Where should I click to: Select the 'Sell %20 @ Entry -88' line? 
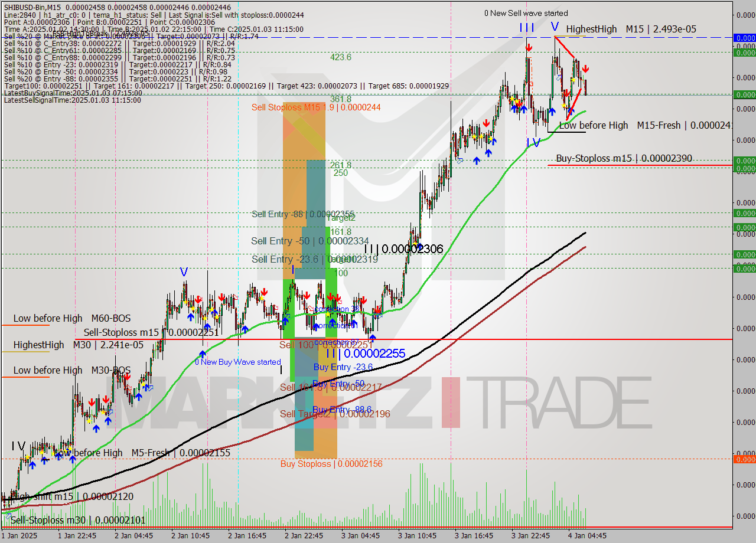pyautogui.click(x=117, y=78)
